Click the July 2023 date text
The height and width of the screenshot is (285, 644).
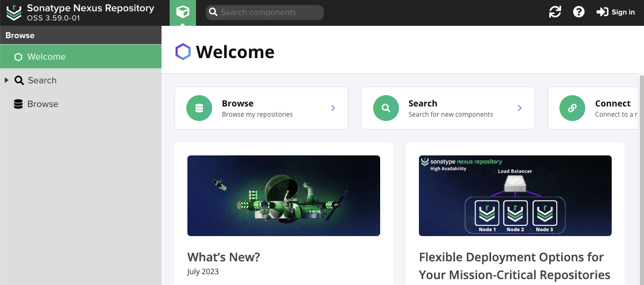coord(203,272)
